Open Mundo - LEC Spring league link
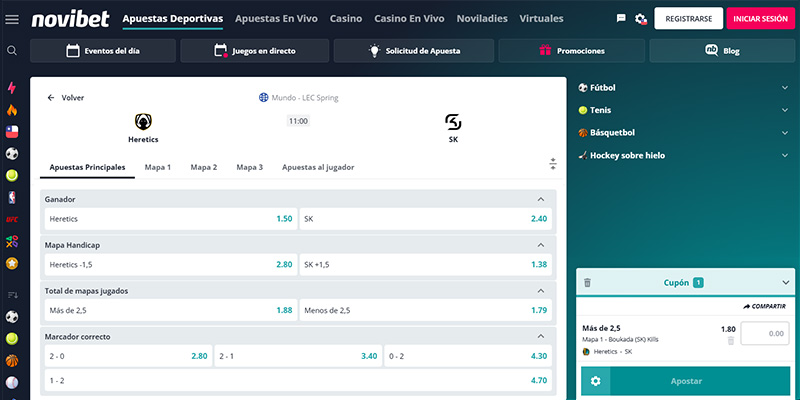 pyautogui.click(x=298, y=97)
